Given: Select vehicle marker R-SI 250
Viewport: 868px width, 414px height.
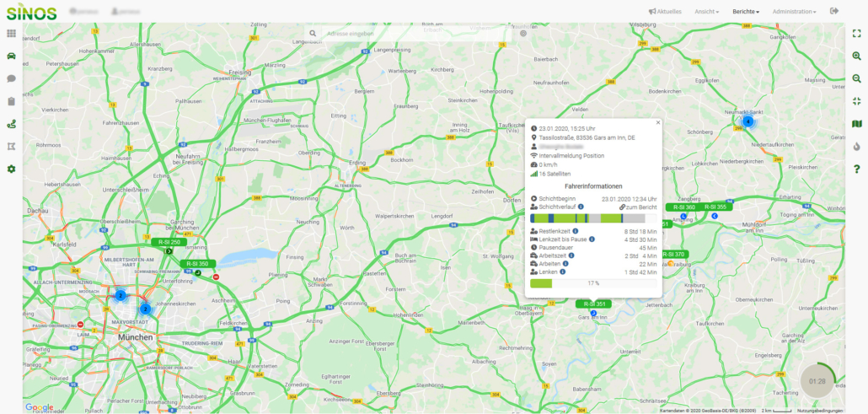Looking at the screenshot, I should (169, 242).
